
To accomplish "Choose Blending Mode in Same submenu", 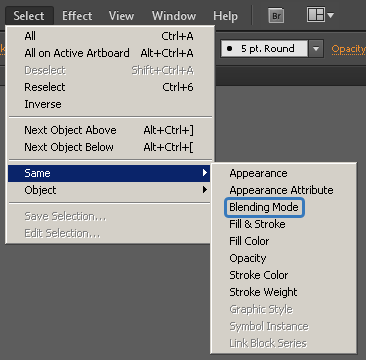I will point(264,207).
